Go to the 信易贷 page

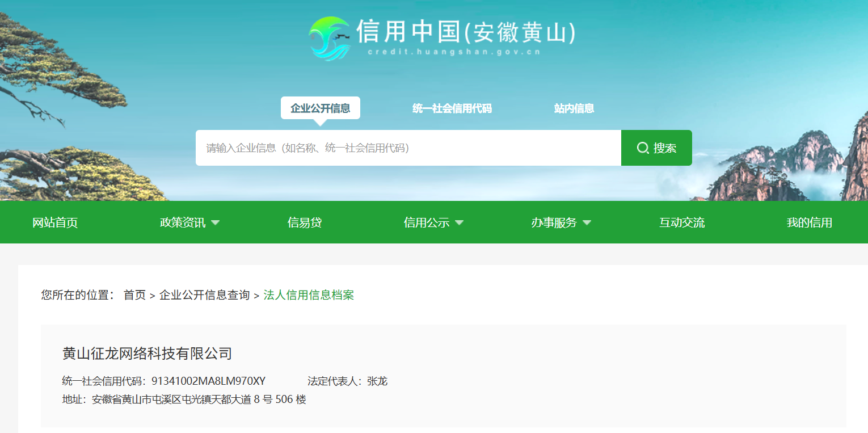(305, 222)
